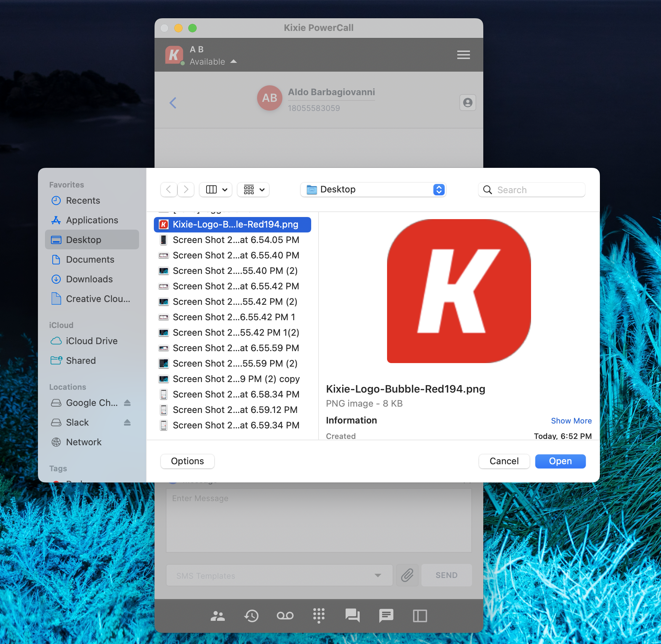The width and height of the screenshot is (661, 644).
Task: Open Shared in the iCloud section
Action: 92,361
